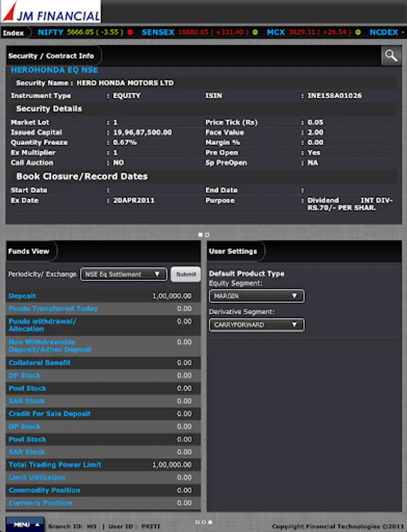
Task: Click the third bottom page indicator dot
Action: [x=210, y=522]
